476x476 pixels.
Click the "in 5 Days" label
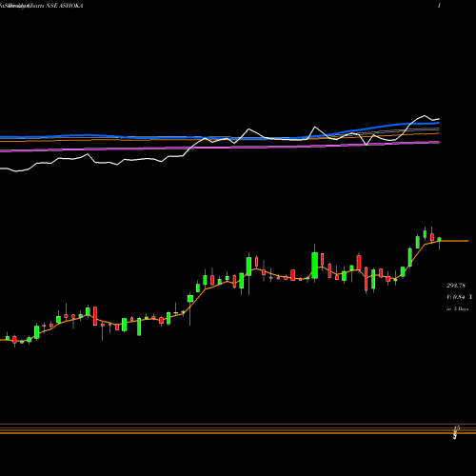coord(457,308)
